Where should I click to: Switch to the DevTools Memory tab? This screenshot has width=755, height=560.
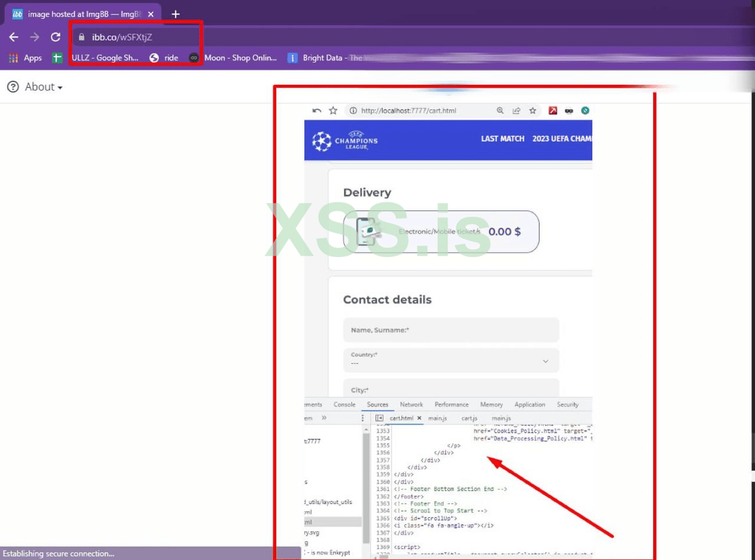(x=491, y=404)
